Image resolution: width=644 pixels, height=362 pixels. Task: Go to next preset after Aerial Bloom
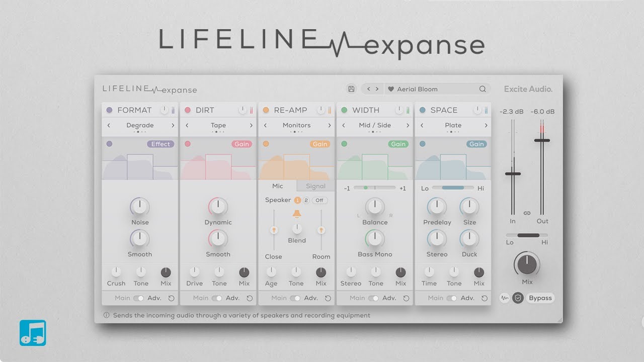pos(377,89)
